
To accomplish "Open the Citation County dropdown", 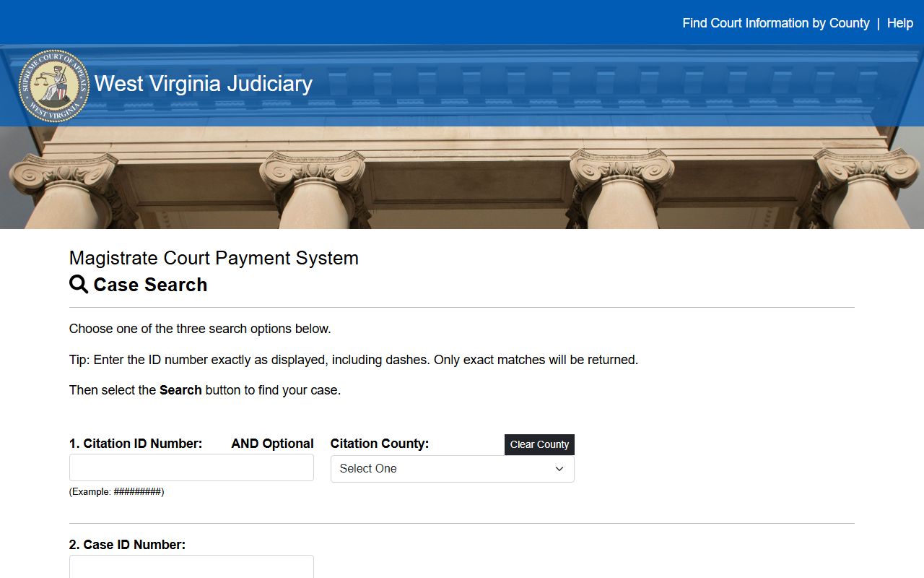I will (x=453, y=469).
